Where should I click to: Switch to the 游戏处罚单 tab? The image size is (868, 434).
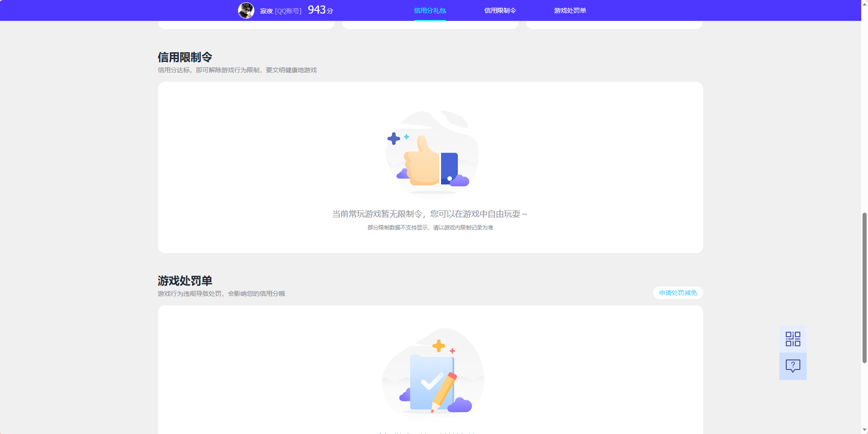(x=570, y=10)
